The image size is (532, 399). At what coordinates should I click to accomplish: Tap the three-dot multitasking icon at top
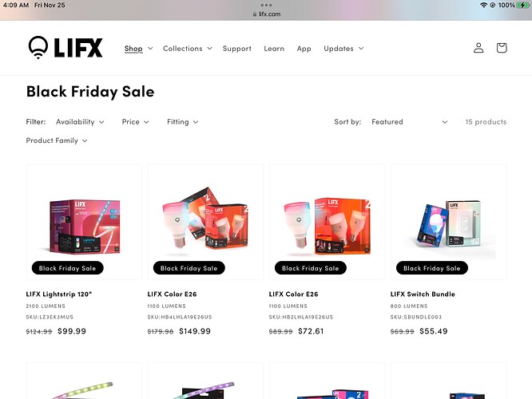pos(266,5)
